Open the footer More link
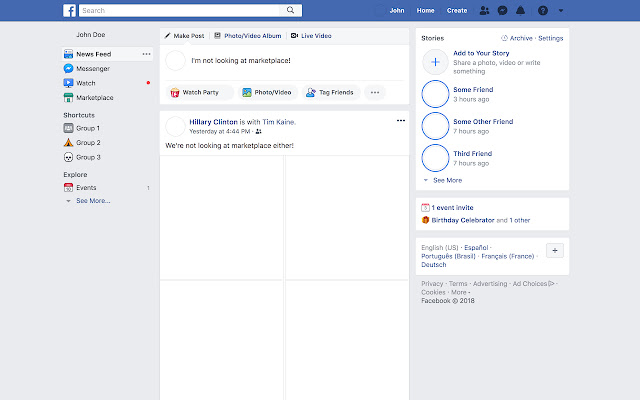This screenshot has width=640, height=400. pos(458,292)
